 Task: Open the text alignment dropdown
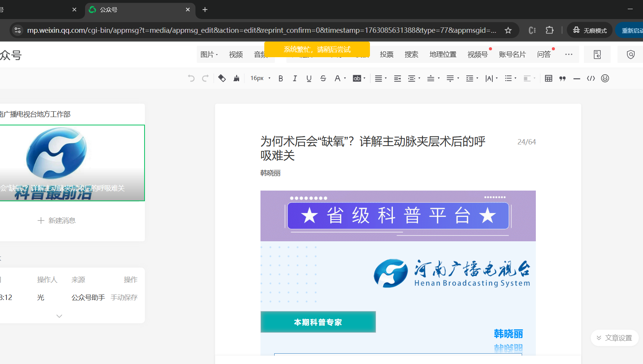tap(381, 79)
